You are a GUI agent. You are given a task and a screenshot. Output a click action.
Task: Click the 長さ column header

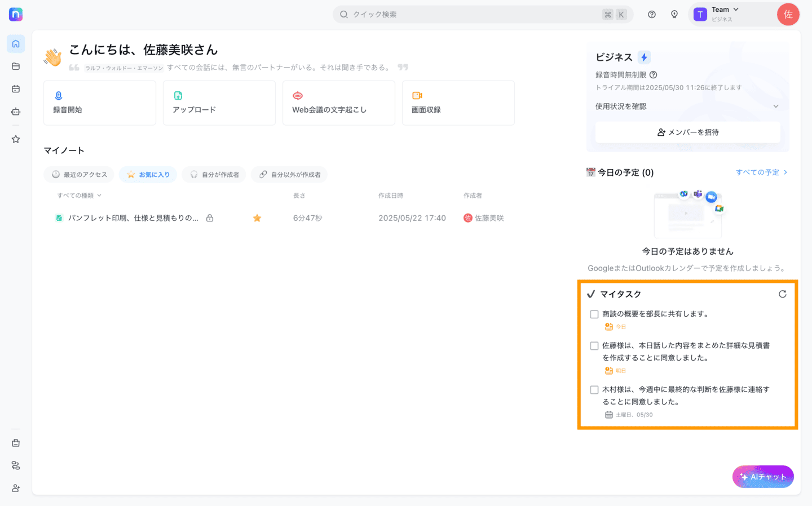tap(299, 196)
